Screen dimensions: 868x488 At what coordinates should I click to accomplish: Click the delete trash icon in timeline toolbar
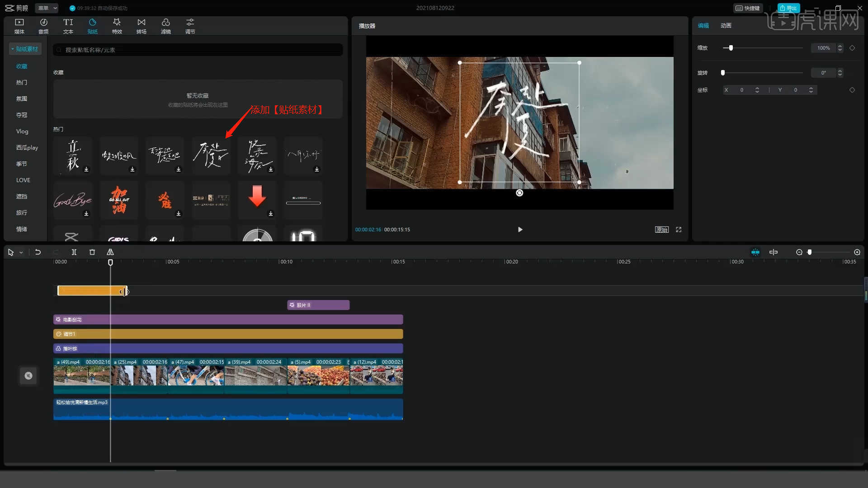pyautogui.click(x=92, y=252)
